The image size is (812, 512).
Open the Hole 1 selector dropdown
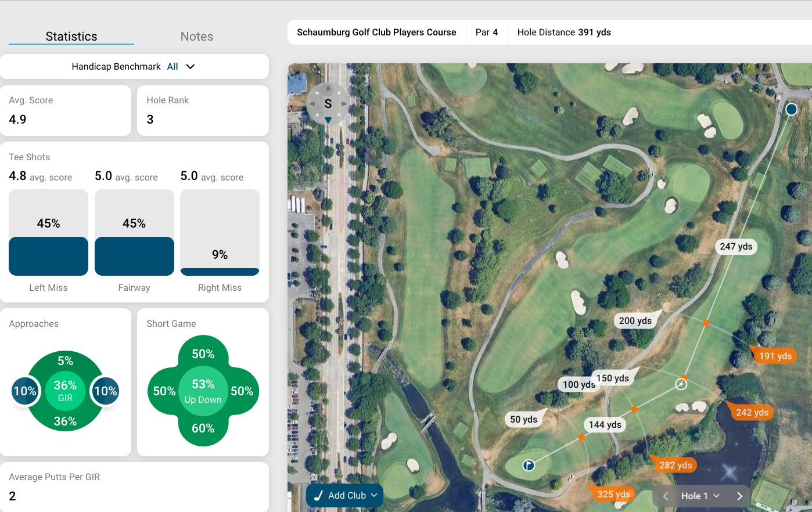click(x=700, y=496)
